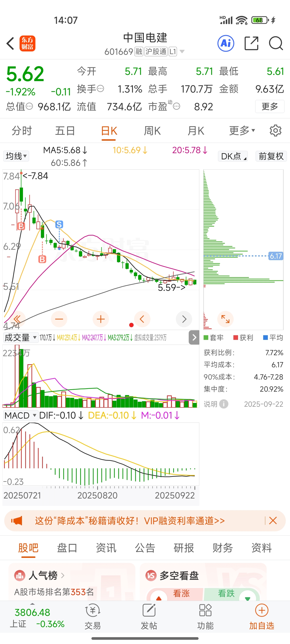The image size is (290, 644).
Task: Expand chip distribution with fullscreen arrows icon
Action: pos(225,319)
